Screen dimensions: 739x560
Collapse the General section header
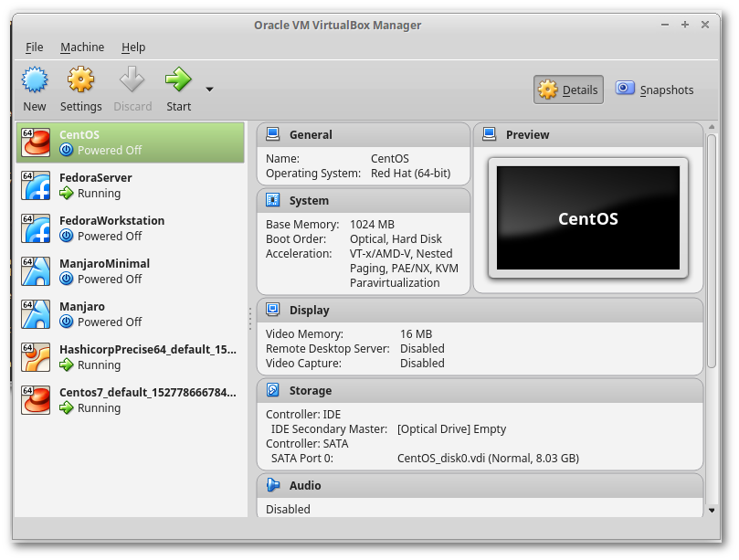(311, 134)
